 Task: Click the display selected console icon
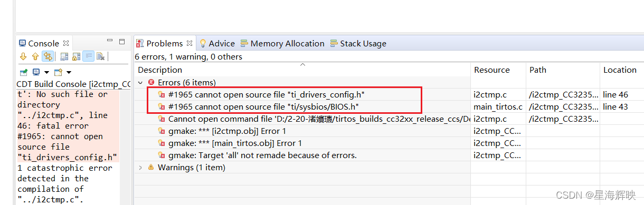point(36,72)
